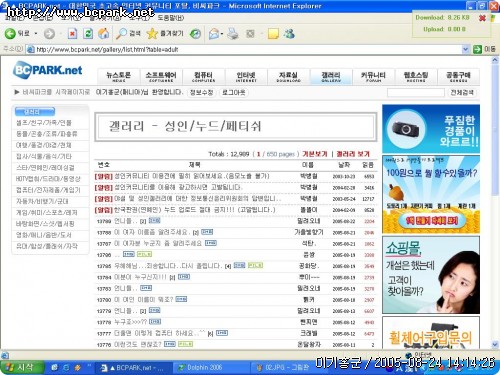Open the 인터넷 INTERNET tab

pyautogui.click(x=246, y=77)
